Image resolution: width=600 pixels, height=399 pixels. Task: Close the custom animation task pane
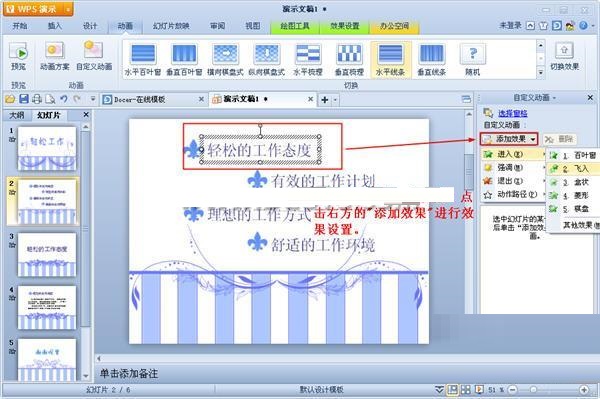590,98
